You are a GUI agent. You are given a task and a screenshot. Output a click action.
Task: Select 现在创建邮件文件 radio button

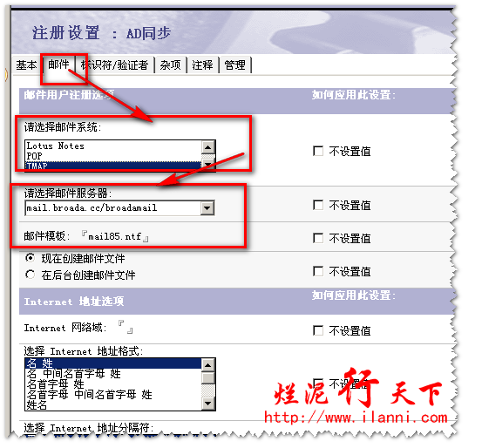coord(31,258)
